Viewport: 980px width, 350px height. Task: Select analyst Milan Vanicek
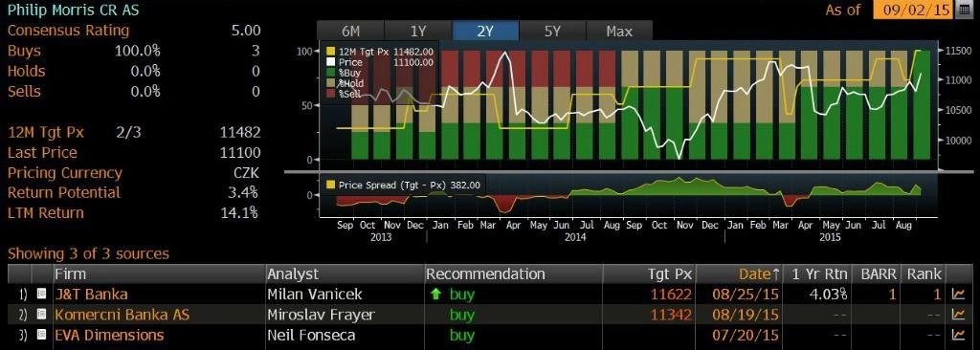point(314,295)
